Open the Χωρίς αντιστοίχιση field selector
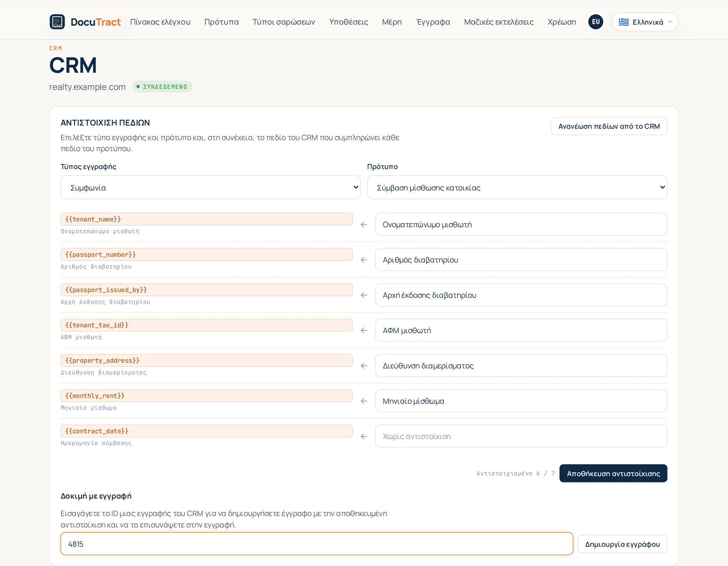This screenshot has width=728, height=566. tap(521, 436)
